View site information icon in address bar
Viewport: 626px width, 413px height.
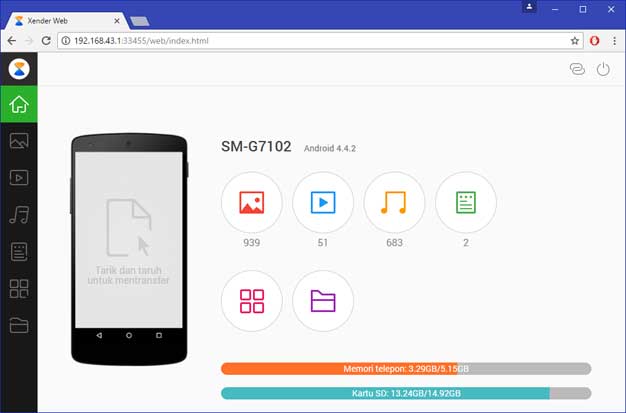(66, 41)
